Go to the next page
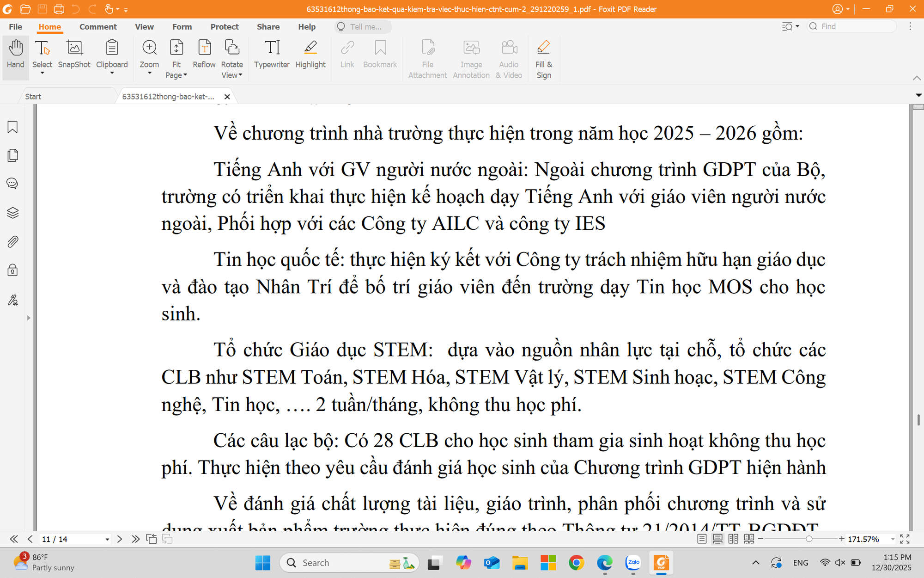The image size is (924, 578). [x=119, y=539]
